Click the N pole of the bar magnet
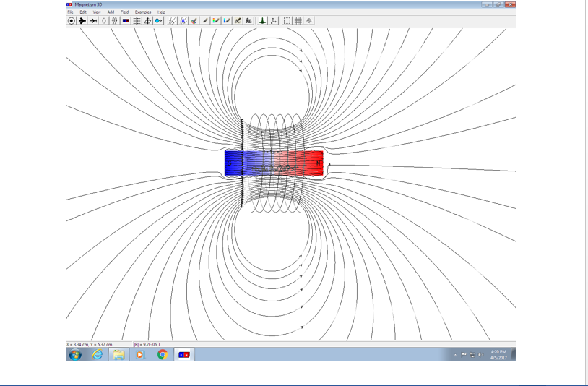The image size is (588, 386). click(x=319, y=163)
